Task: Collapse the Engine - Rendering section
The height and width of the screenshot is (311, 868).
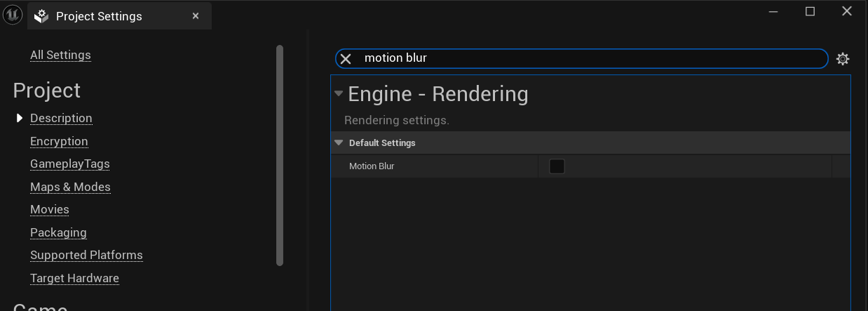Action: (x=339, y=93)
